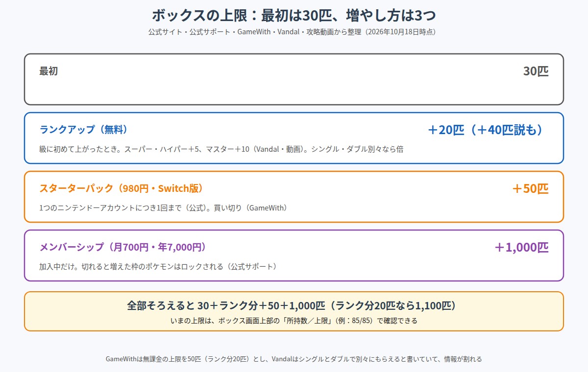Click the footnote starting 'GameWithは無課金の上限を50匹'
The image size is (588, 372).
[294, 359]
